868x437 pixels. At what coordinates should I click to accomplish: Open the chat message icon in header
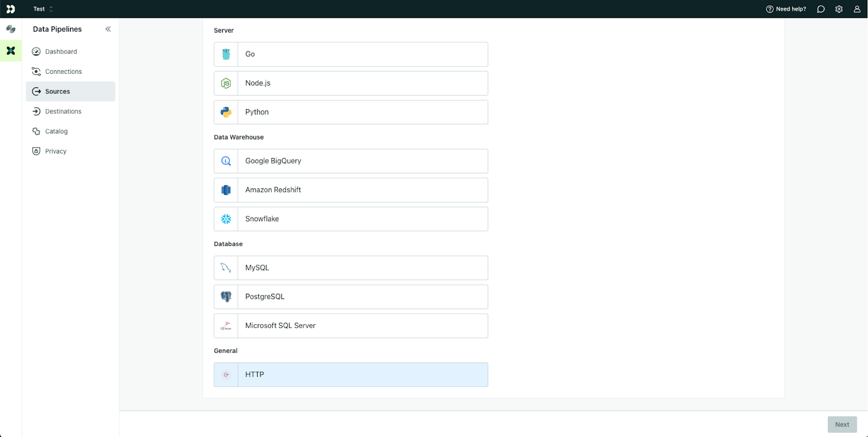click(821, 9)
